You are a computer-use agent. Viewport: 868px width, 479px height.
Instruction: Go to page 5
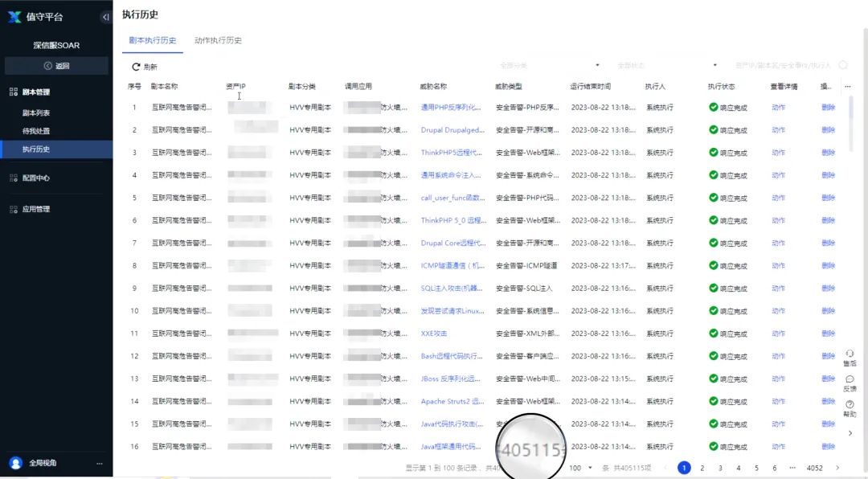pyautogui.click(x=757, y=468)
